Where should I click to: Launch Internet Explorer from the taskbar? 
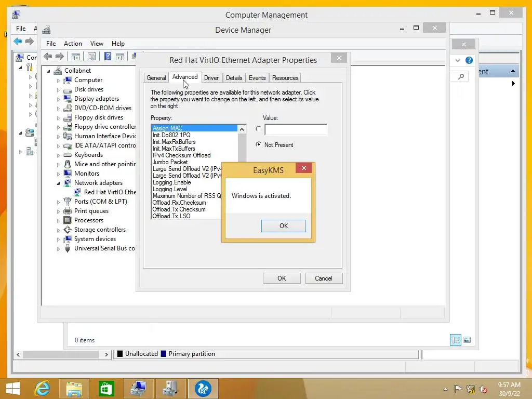click(x=43, y=389)
